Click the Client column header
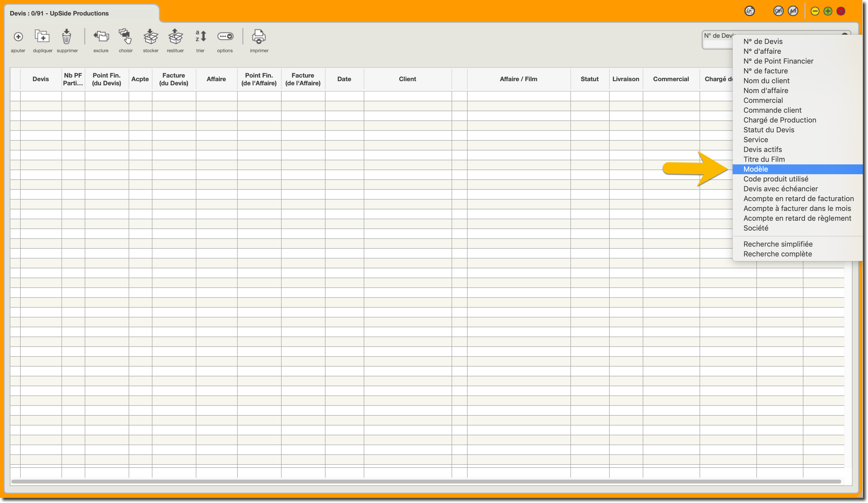 coord(407,79)
